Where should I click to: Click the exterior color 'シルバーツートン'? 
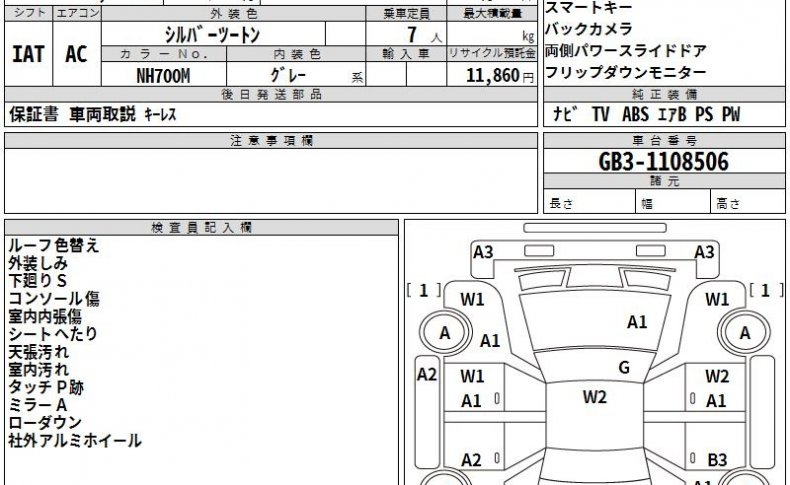[212, 34]
